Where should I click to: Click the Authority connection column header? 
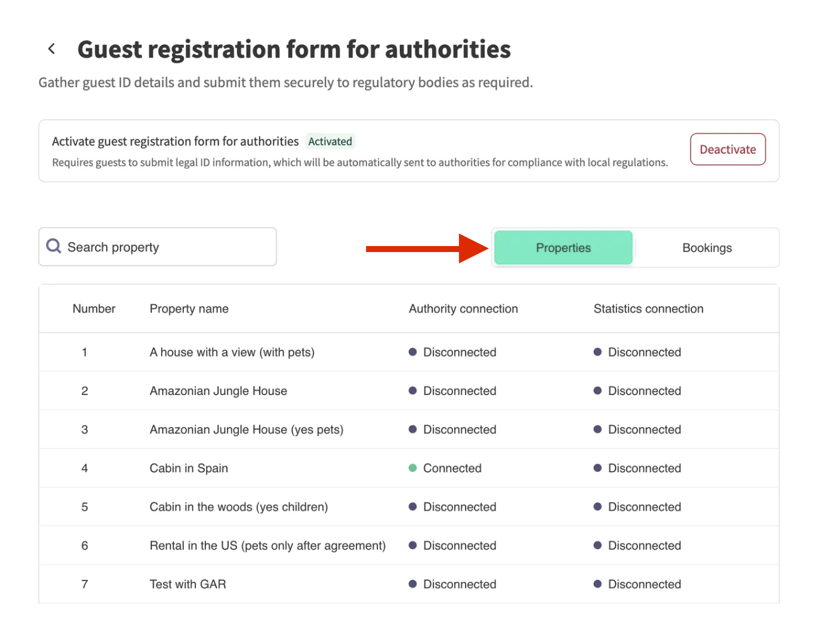click(463, 309)
